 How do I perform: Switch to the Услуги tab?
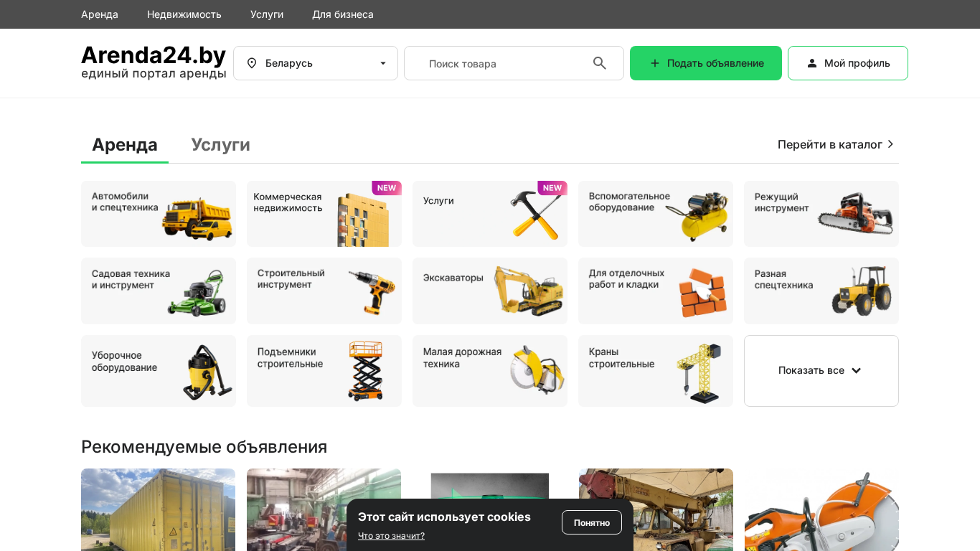tap(220, 144)
